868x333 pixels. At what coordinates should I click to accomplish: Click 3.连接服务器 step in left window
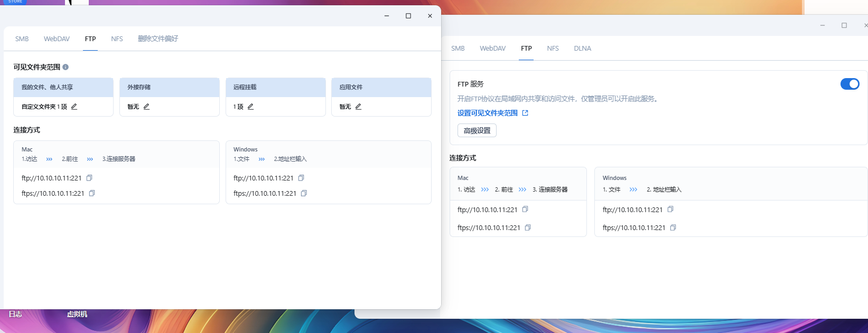119,159
